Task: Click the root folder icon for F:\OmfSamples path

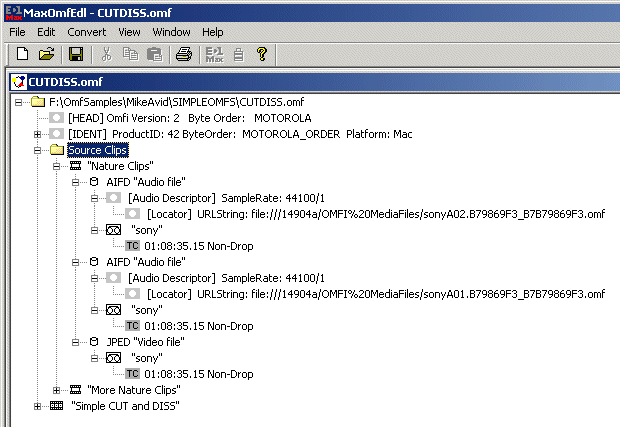Action: [38, 102]
